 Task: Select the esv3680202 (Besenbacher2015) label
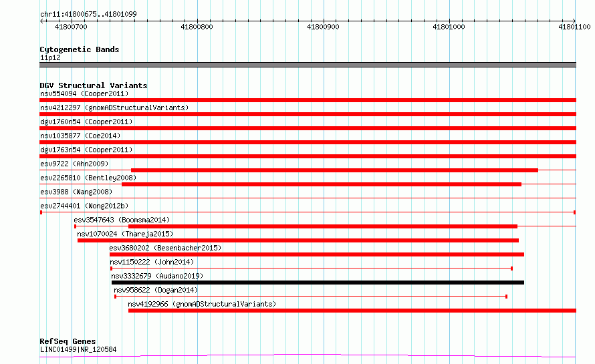pyautogui.click(x=165, y=248)
